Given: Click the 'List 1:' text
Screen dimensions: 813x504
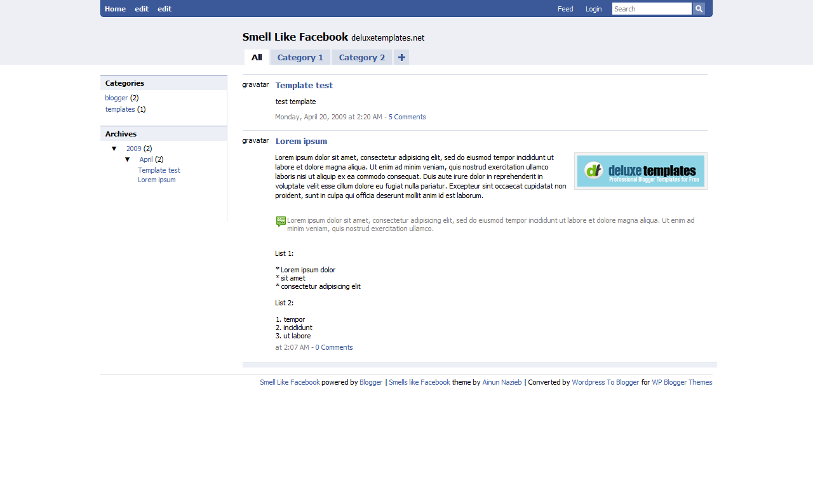Looking at the screenshot, I should [284, 253].
